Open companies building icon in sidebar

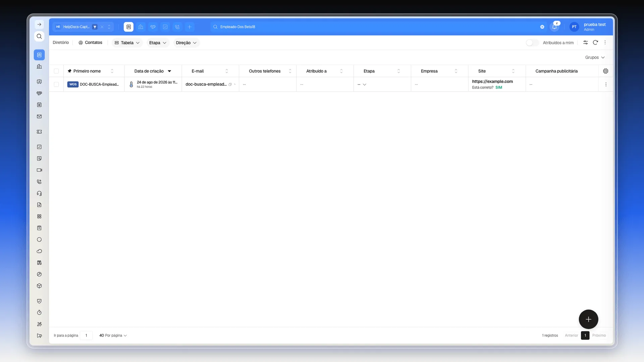tap(39, 66)
